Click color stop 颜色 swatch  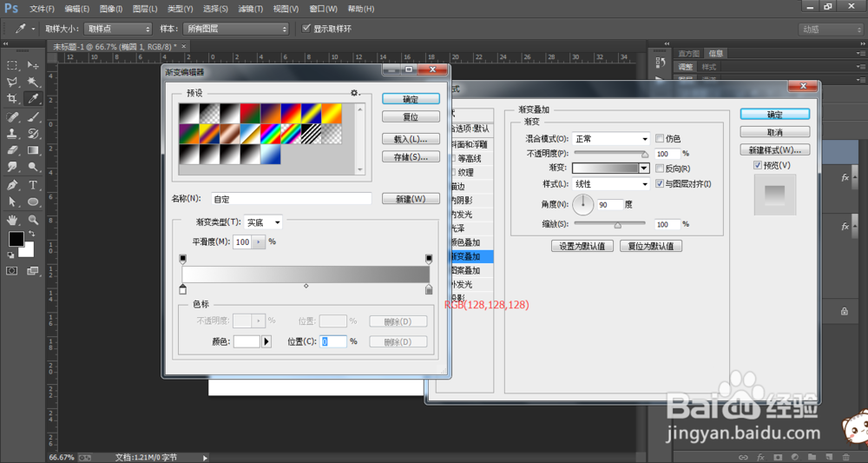point(247,341)
